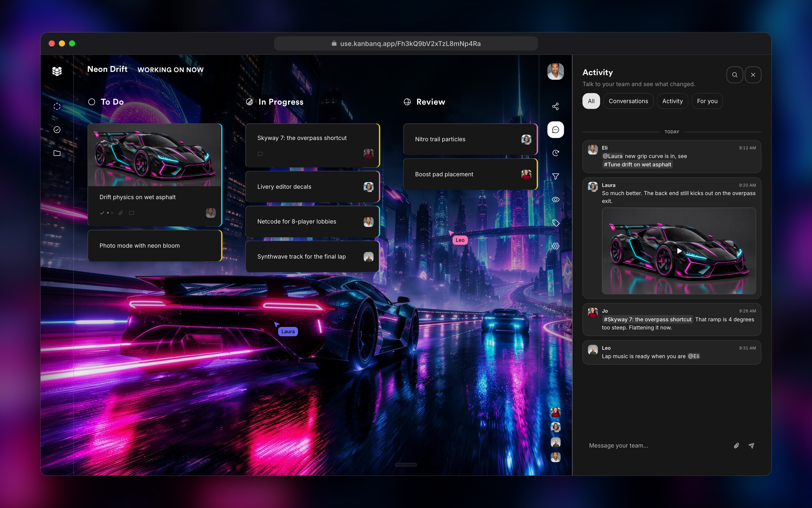The image size is (812, 508).
Task: Open the settings gear icon
Action: [556, 246]
